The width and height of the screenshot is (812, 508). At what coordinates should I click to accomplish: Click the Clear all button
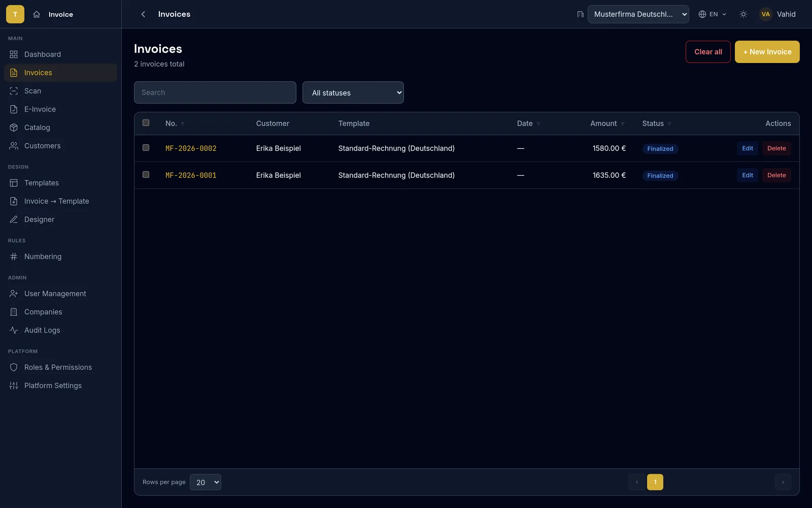point(708,52)
